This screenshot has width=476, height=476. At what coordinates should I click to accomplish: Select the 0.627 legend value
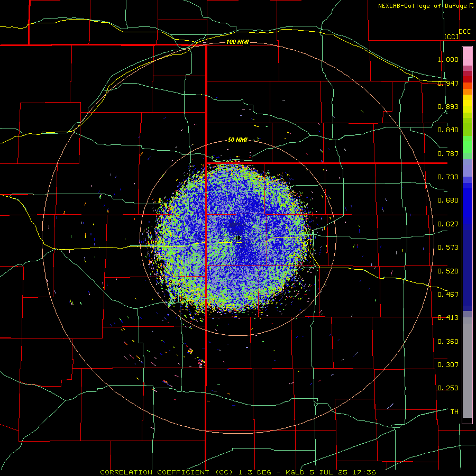coord(448,224)
